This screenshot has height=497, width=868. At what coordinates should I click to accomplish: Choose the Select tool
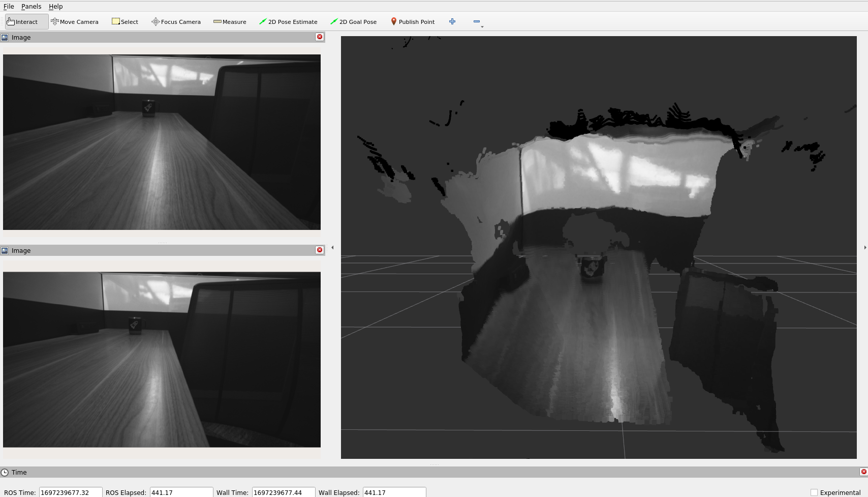(125, 22)
